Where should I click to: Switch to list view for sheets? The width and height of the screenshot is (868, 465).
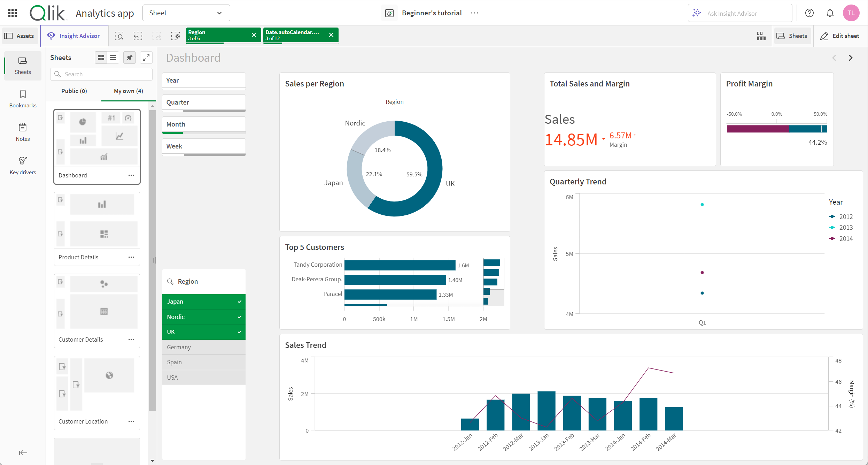click(x=113, y=58)
